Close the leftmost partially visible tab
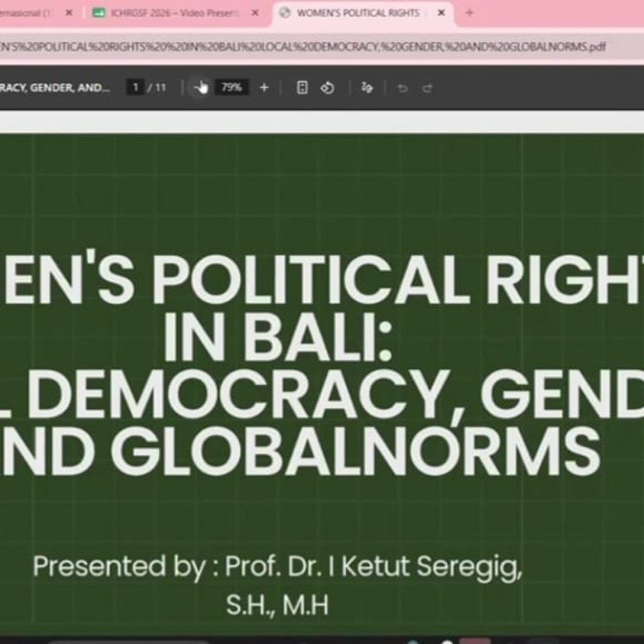This screenshot has width=644, height=644. [x=69, y=13]
